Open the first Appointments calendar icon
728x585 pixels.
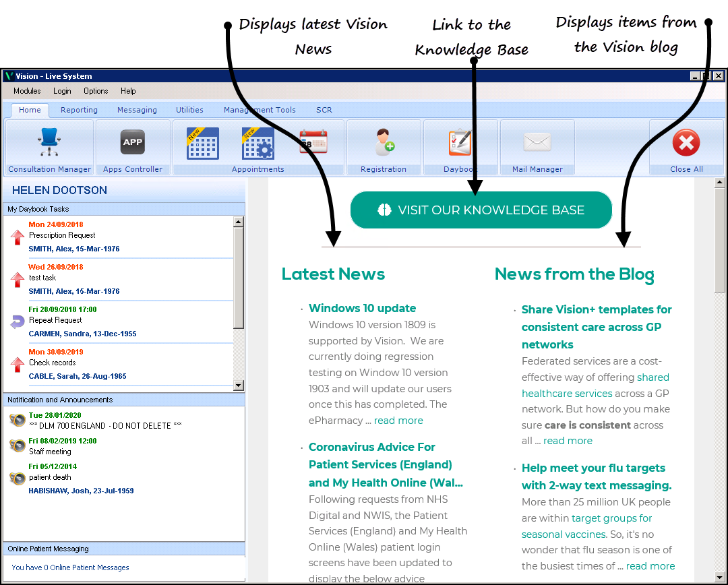(202, 143)
